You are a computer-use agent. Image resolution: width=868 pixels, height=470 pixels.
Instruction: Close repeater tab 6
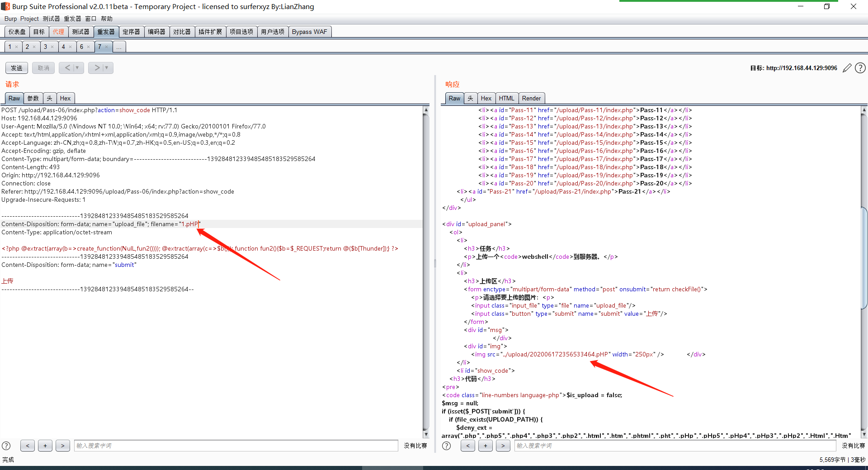88,47
